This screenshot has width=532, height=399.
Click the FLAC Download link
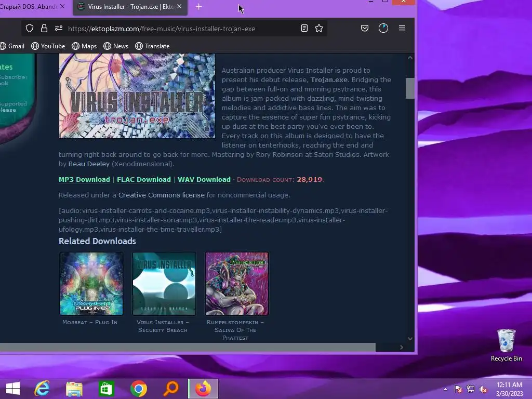pyautogui.click(x=144, y=179)
